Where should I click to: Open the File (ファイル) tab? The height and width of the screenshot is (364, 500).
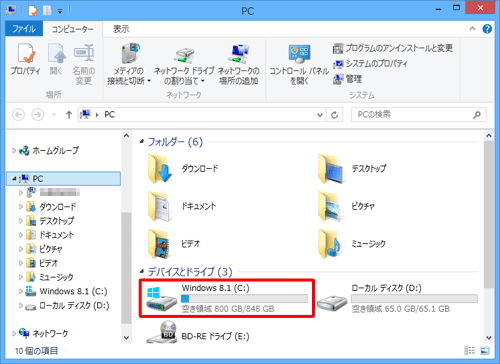pyautogui.click(x=24, y=29)
